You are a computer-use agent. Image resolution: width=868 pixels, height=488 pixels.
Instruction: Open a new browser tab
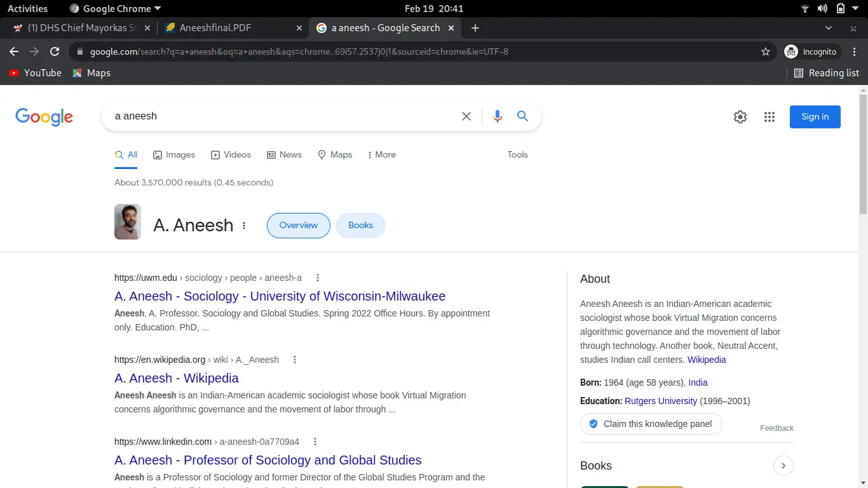coord(475,28)
